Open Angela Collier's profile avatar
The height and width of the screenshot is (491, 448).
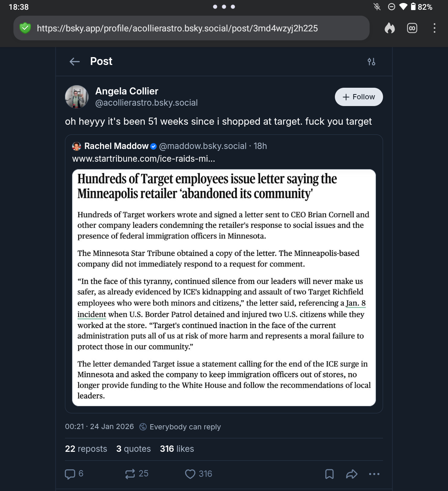coord(77,97)
